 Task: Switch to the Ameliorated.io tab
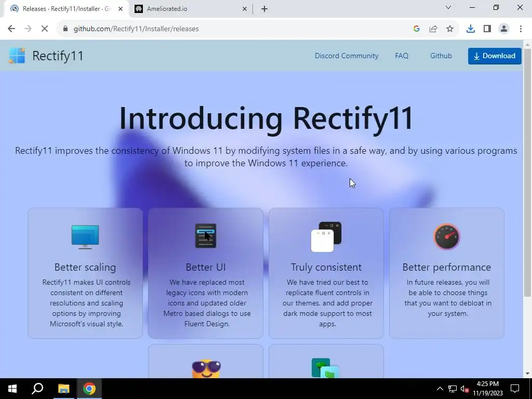click(x=192, y=9)
